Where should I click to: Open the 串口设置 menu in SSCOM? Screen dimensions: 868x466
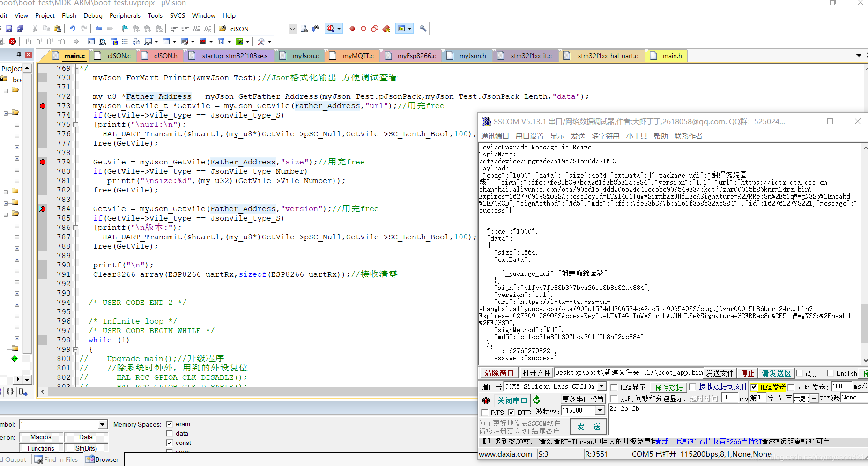point(530,136)
